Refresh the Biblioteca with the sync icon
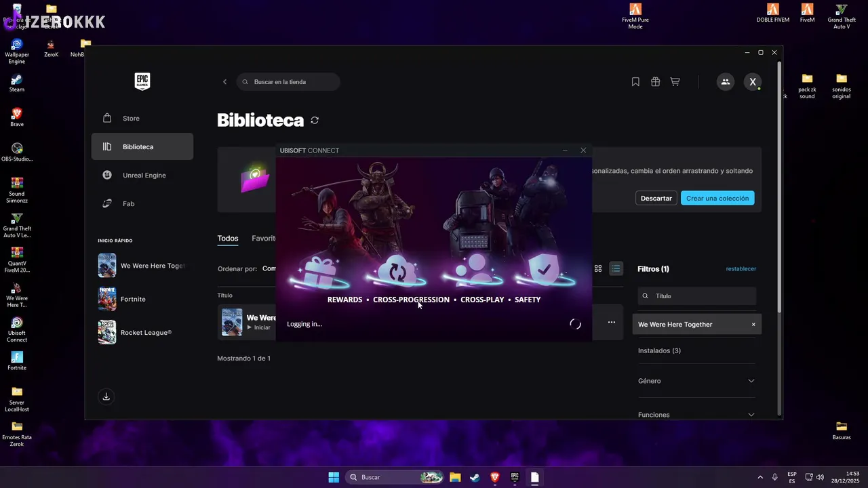Image resolution: width=868 pixels, height=488 pixels. click(x=315, y=120)
